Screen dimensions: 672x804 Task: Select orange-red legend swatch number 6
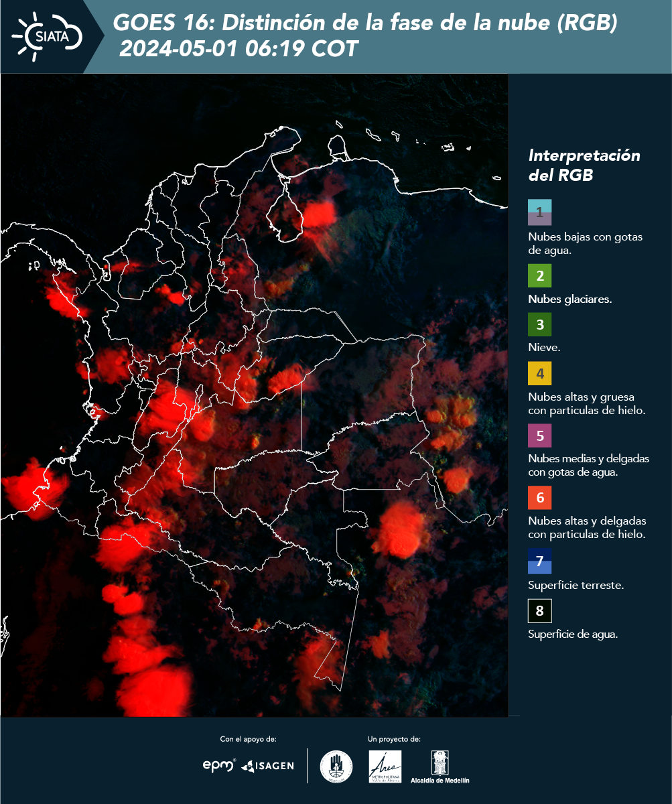[540, 498]
